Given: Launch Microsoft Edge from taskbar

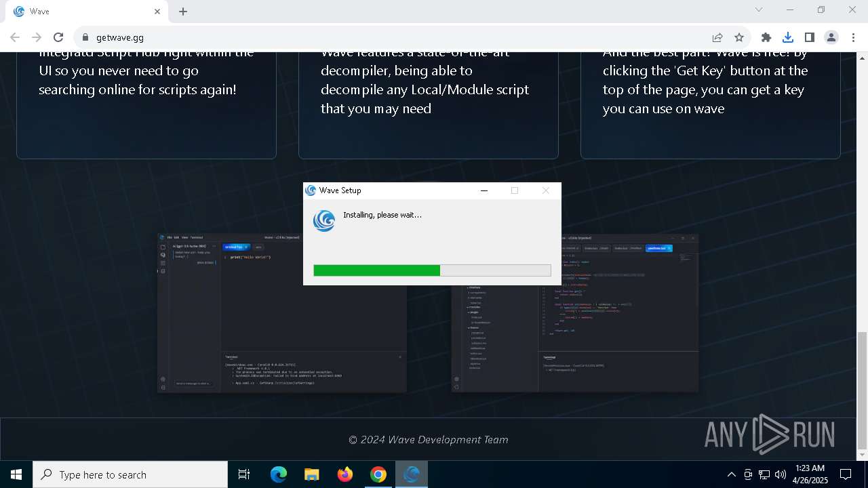Looking at the screenshot, I should click(x=279, y=474).
